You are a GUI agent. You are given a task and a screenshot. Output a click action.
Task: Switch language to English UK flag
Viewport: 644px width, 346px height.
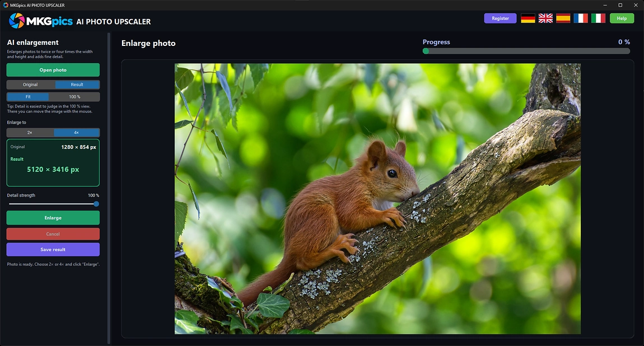[x=545, y=18]
